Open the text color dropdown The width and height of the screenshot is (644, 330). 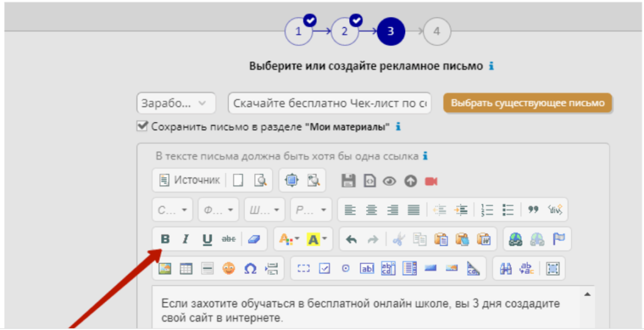pyautogui.click(x=289, y=239)
